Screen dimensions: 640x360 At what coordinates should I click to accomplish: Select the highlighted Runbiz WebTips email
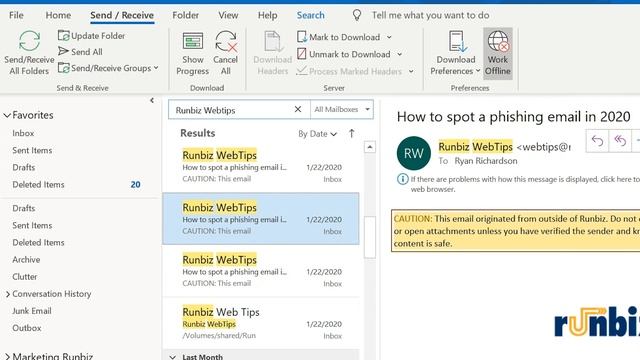[x=261, y=219]
